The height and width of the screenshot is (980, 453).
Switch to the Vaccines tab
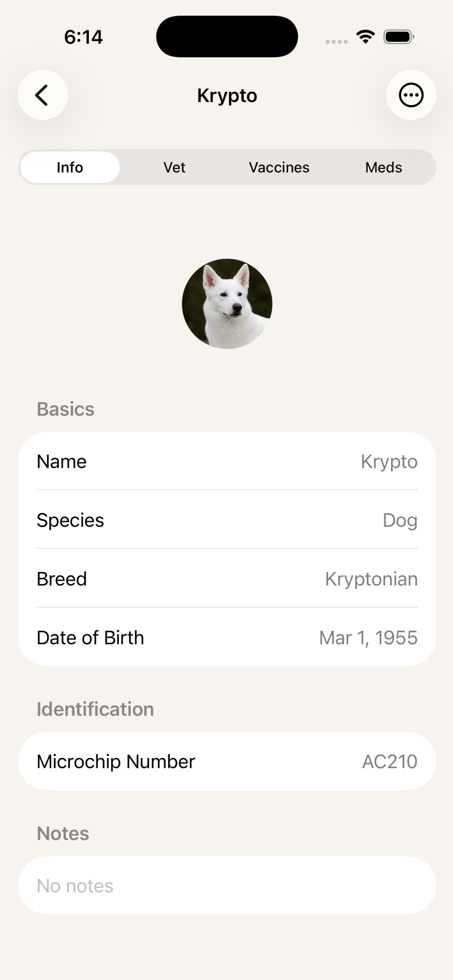coord(279,167)
